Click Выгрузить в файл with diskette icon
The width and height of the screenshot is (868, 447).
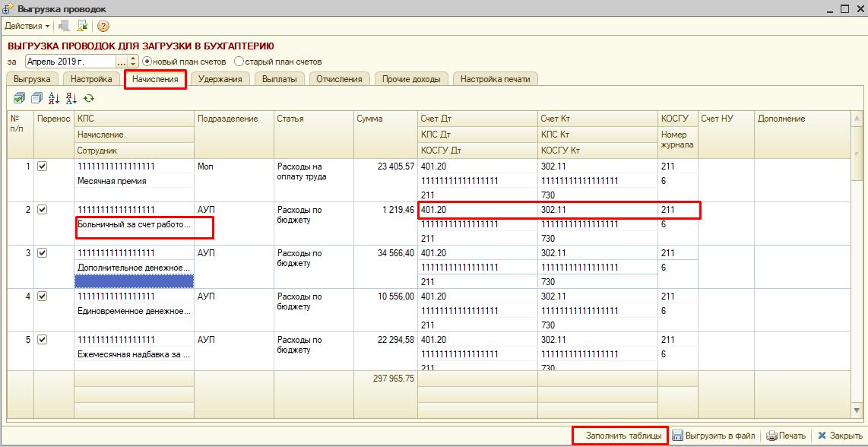coord(713,436)
